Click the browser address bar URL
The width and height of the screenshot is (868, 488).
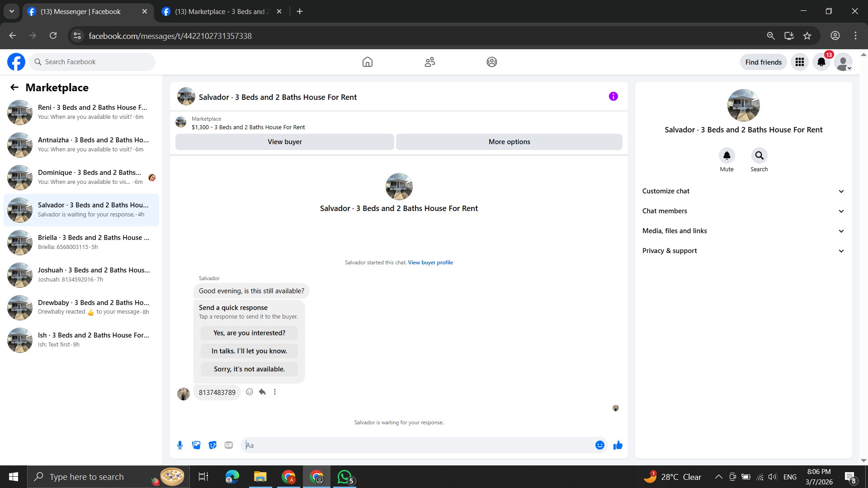click(x=170, y=36)
